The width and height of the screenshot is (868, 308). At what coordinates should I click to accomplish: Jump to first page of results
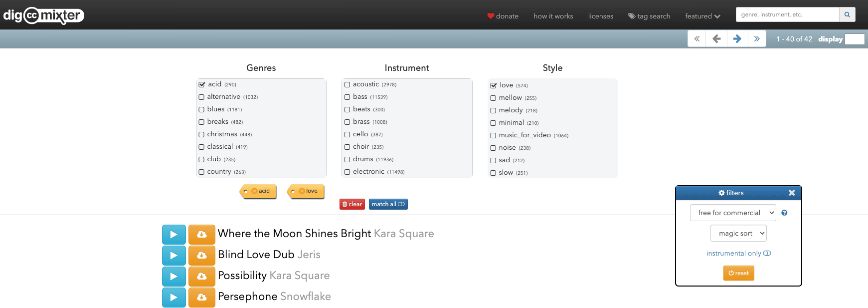(x=696, y=39)
